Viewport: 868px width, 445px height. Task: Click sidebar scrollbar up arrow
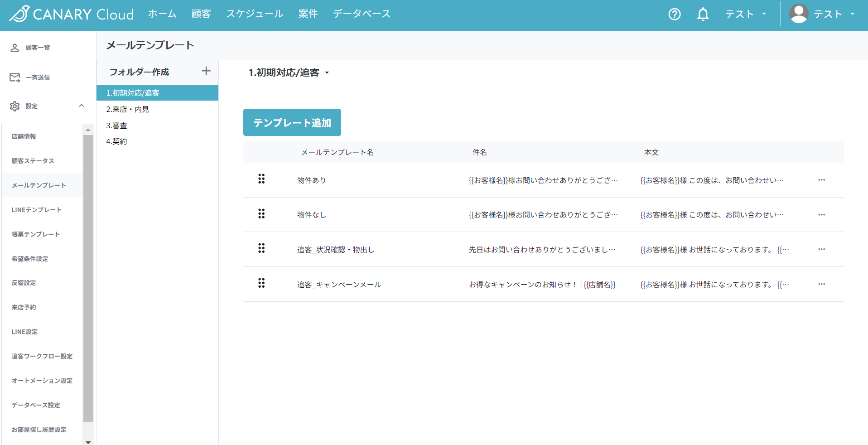tap(88, 130)
